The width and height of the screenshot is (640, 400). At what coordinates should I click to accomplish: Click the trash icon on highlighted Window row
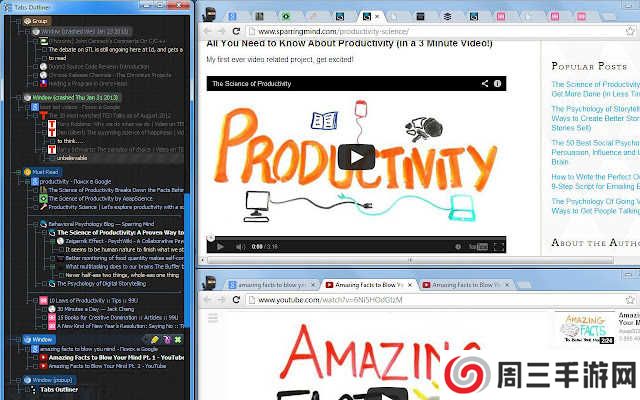(x=166, y=340)
